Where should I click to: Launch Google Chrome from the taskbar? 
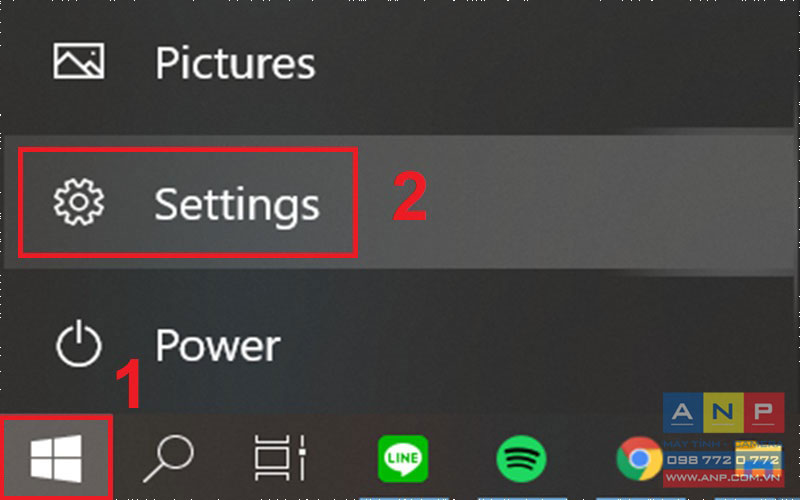639,458
